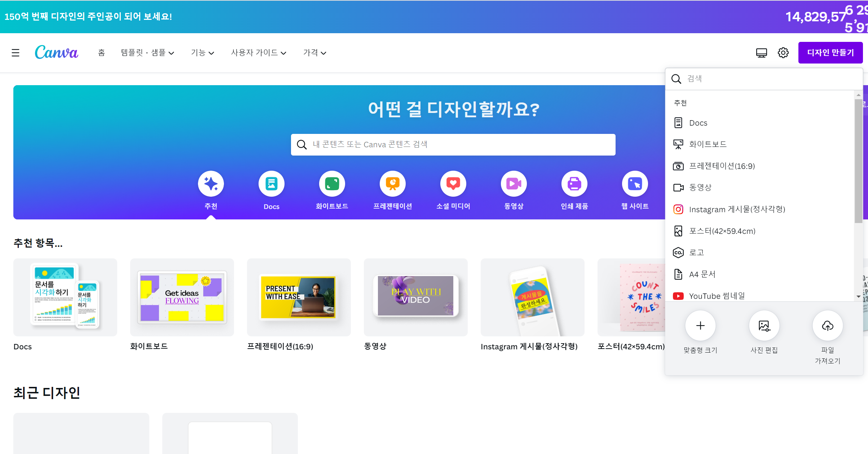
Task: Select the 프레젠테이션 category icon
Action: tap(393, 184)
